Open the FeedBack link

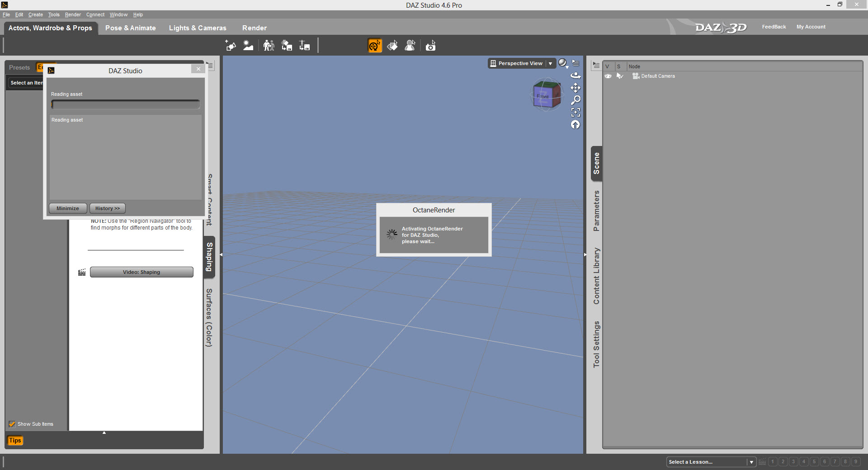point(774,27)
